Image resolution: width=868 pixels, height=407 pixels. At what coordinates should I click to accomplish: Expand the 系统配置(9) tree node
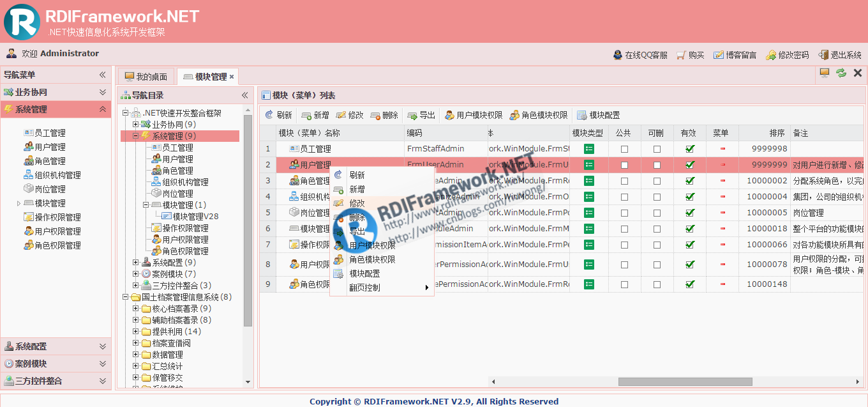[135, 263]
